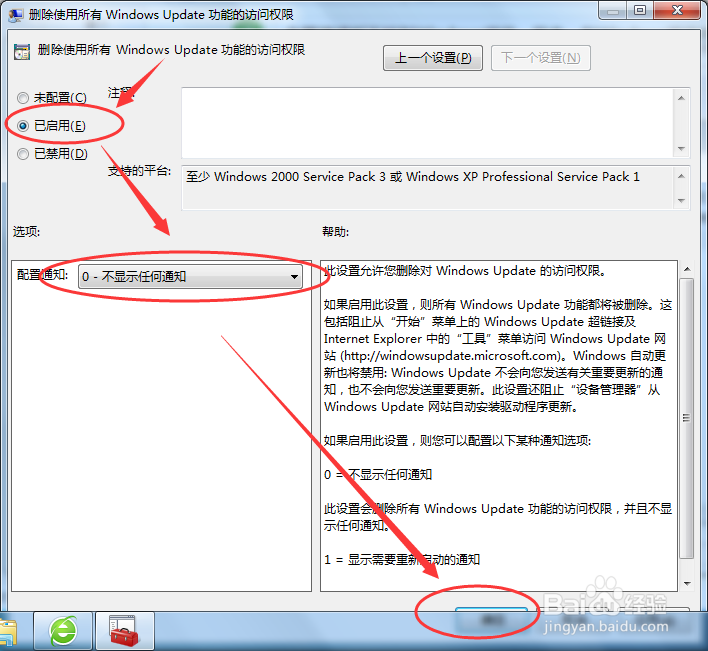The image size is (708, 651).
Task: Click the help panel scrollbar thumb
Action: (687, 418)
